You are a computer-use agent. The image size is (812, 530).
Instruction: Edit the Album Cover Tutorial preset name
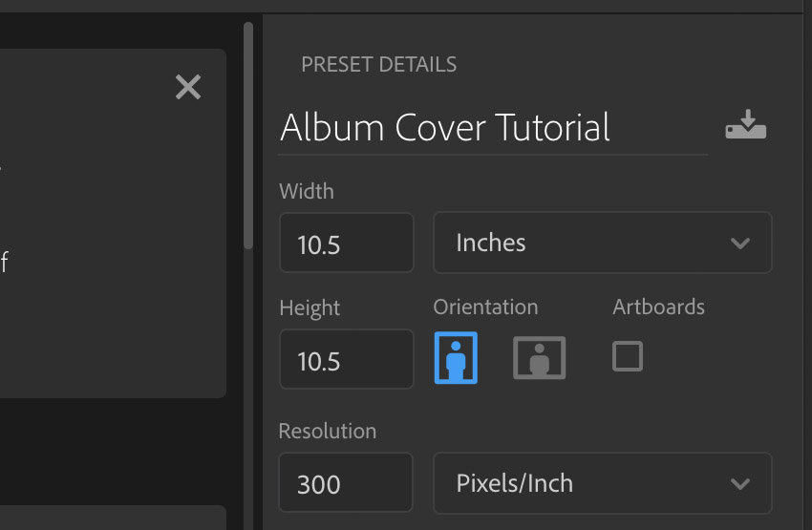[493, 128]
